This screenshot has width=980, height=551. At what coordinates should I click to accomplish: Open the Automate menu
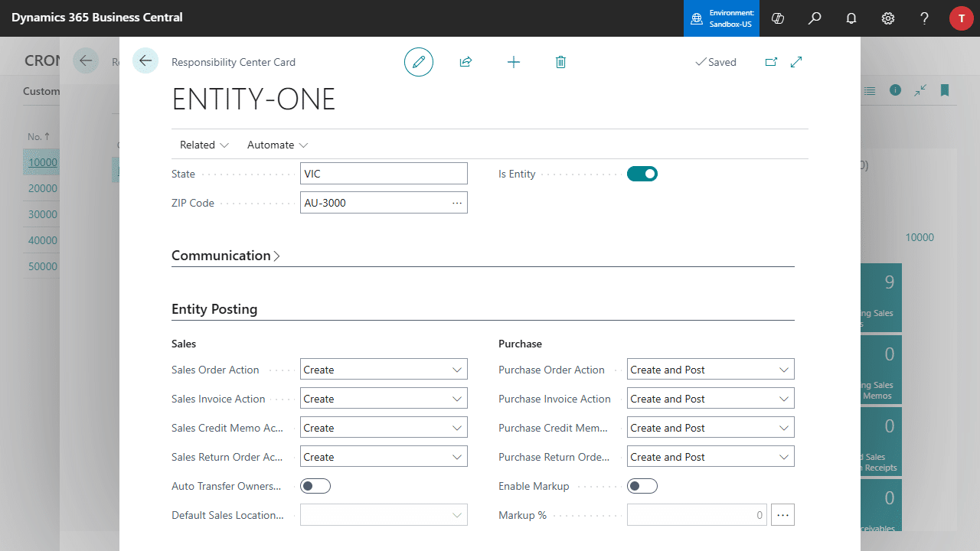[278, 145]
